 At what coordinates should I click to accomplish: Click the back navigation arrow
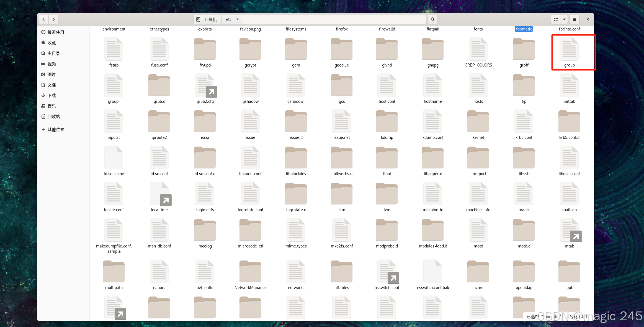pos(44,19)
